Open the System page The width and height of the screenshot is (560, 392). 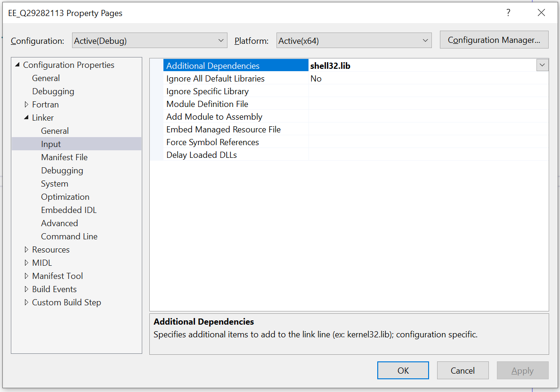[x=55, y=184]
